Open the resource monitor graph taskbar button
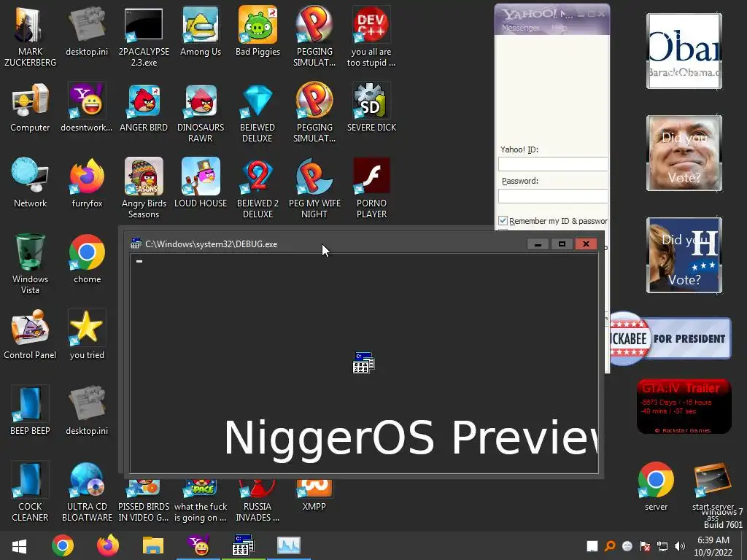 coord(288,545)
